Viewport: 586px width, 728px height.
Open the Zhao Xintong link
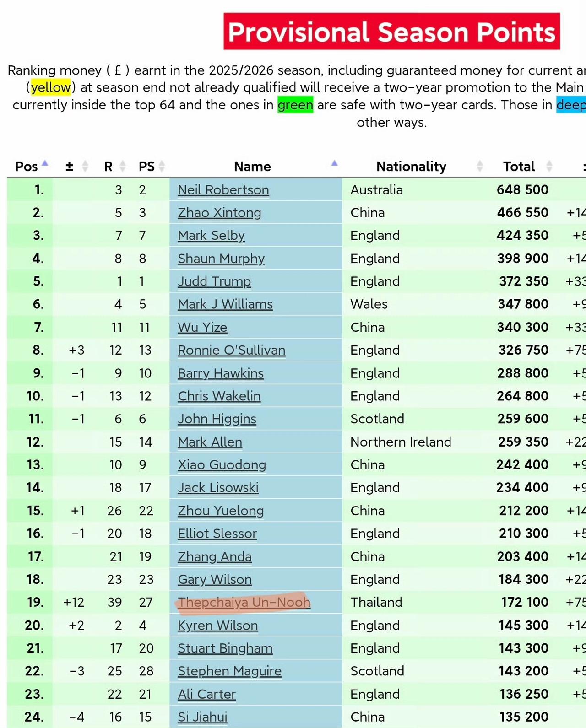coord(219,213)
